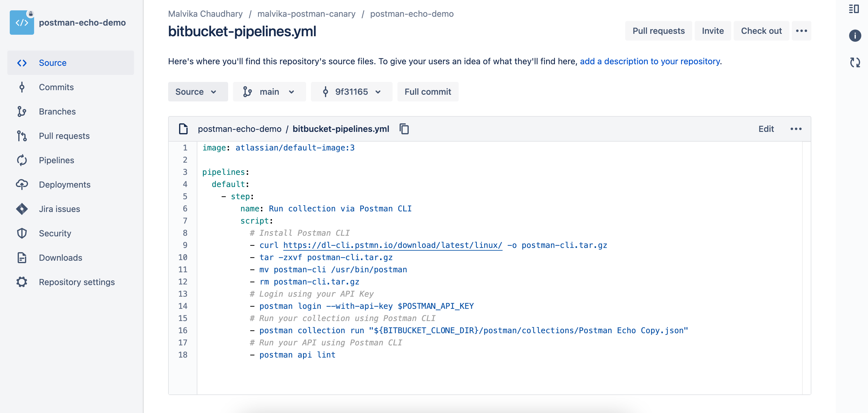Select line number 18 in the gutter

tap(183, 355)
